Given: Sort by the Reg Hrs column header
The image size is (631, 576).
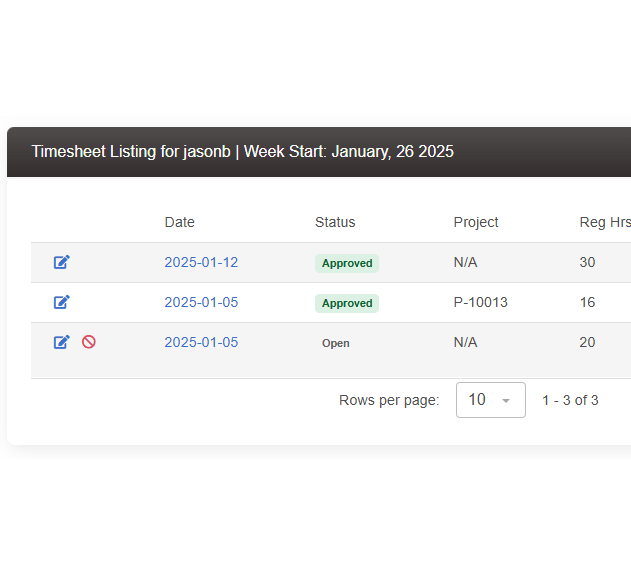Looking at the screenshot, I should pyautogui.click(x=605, y=222).
